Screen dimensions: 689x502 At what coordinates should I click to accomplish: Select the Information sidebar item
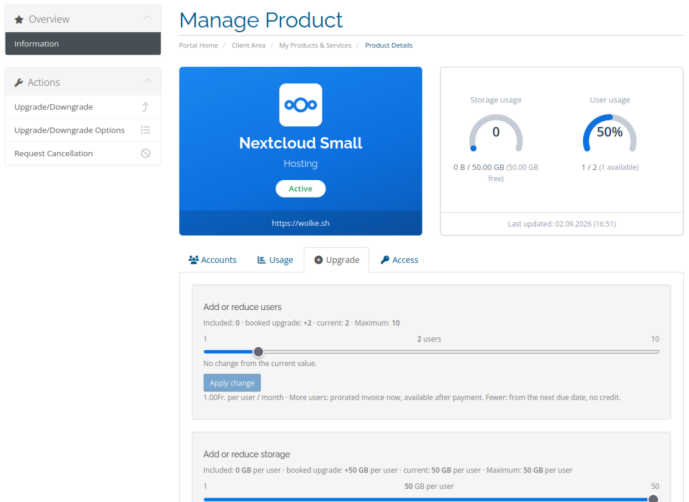point(83,44)
